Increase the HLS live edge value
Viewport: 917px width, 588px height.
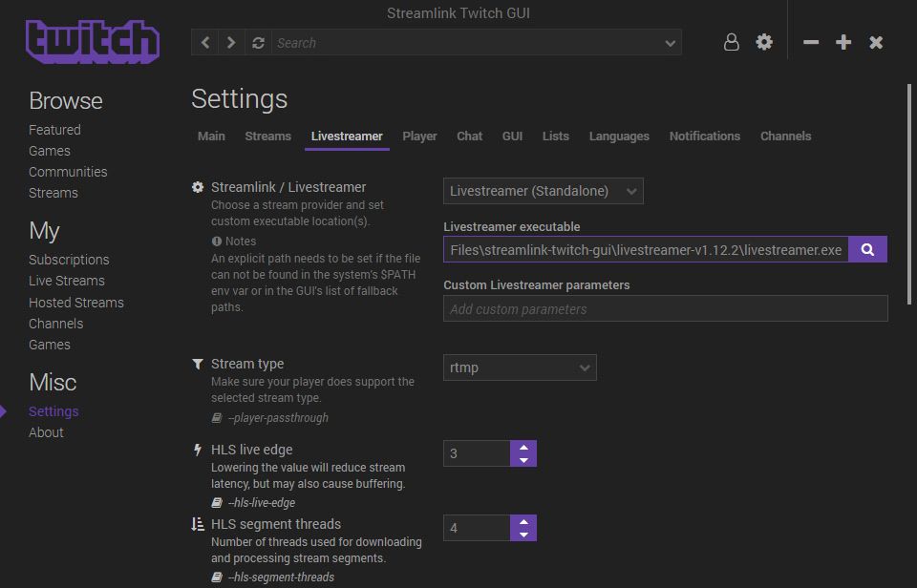[x=523, y=447]
